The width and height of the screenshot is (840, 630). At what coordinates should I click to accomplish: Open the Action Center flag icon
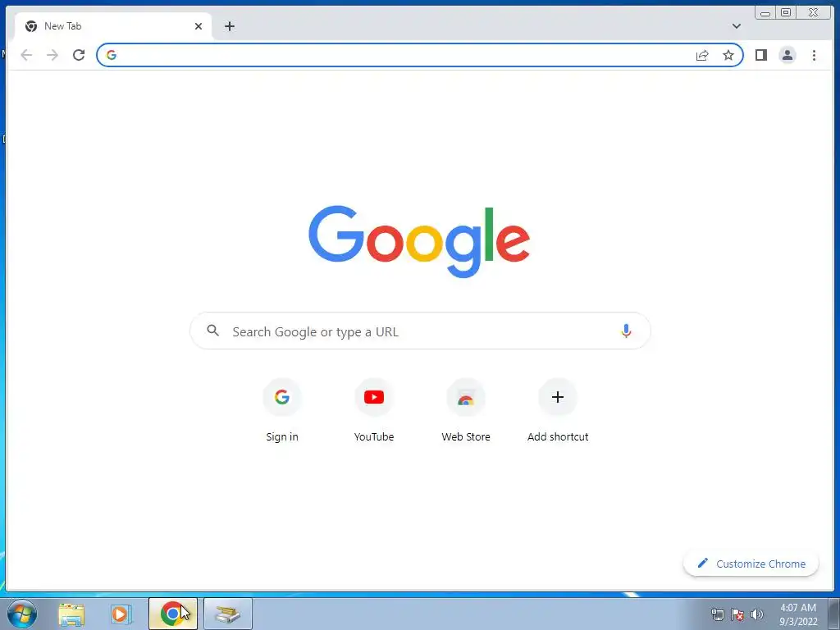coord(737,614)
